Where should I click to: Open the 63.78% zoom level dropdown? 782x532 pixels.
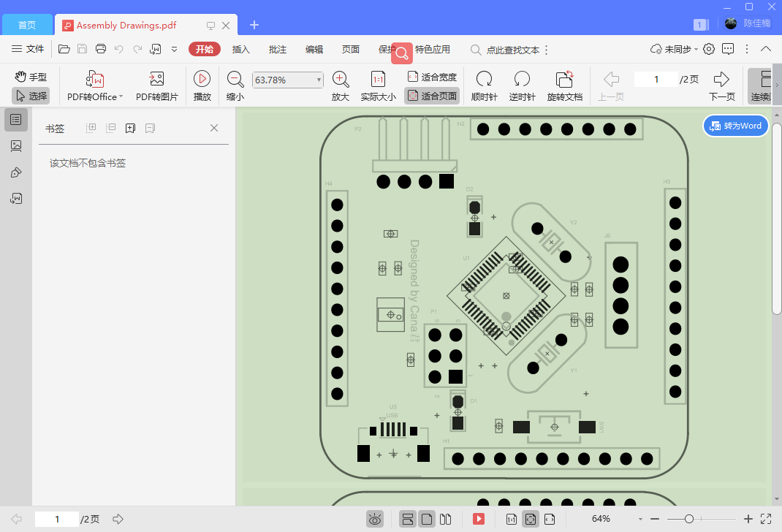point(317,80)
